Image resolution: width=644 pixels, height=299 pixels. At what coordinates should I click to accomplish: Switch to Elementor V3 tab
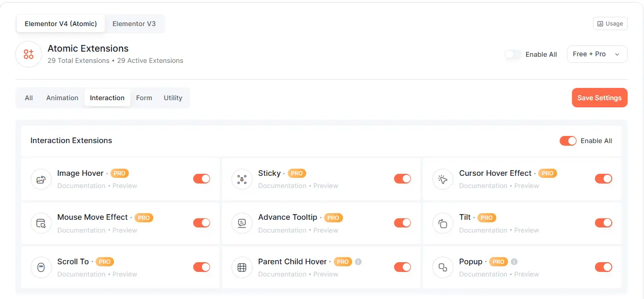pos(134,24)
